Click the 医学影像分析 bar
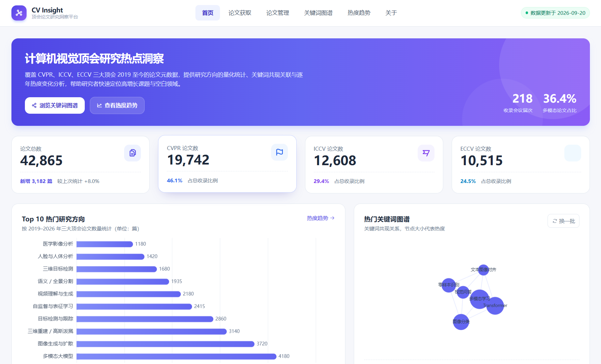 click(x=105, y=244)
